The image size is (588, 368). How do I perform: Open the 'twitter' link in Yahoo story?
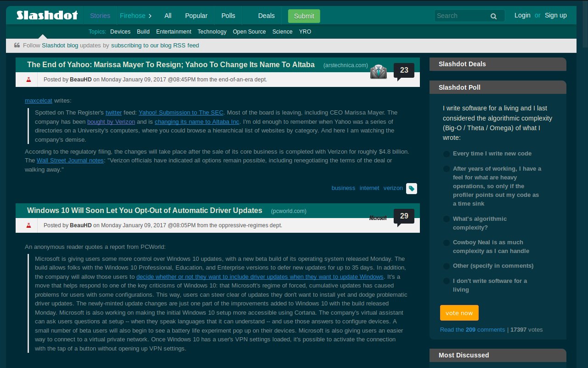click(x=113, y=112)
